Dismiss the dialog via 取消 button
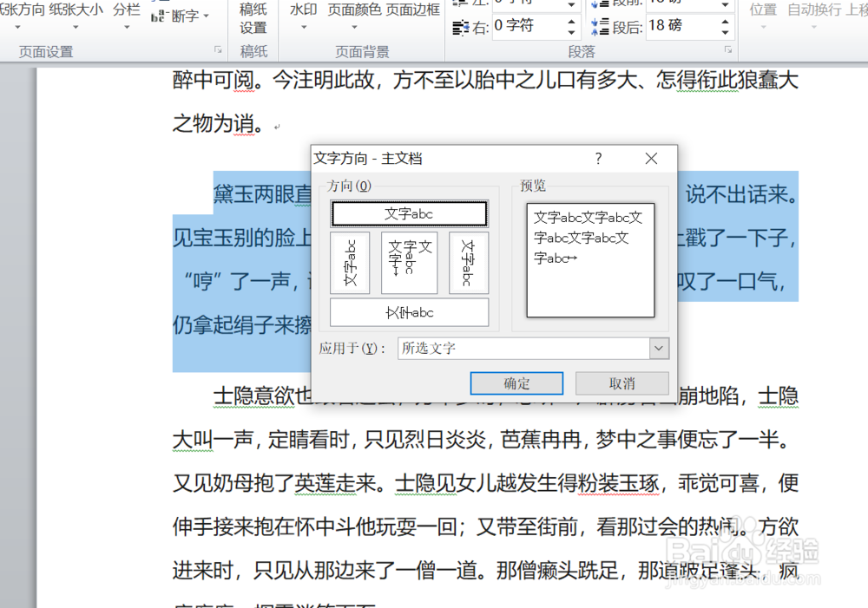The width and height of the screenshot is (868, 608). pos(625,382)
